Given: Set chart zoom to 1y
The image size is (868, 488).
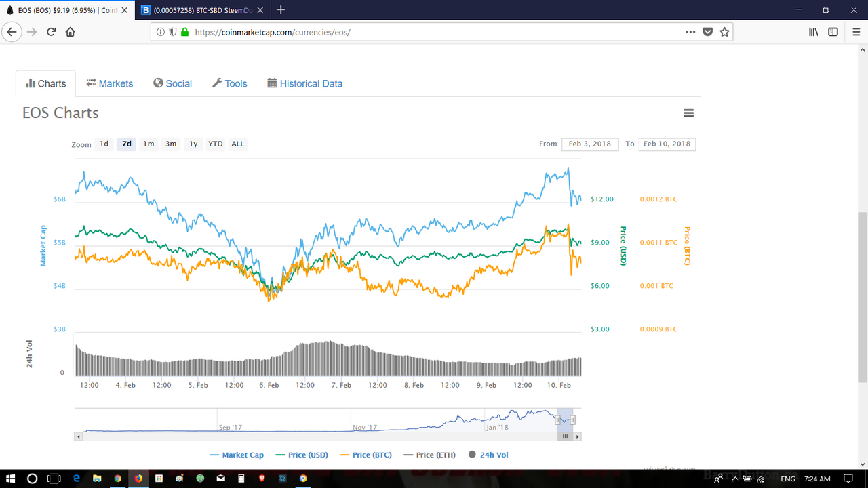Looking at the screenshot, I should point(193,144).
